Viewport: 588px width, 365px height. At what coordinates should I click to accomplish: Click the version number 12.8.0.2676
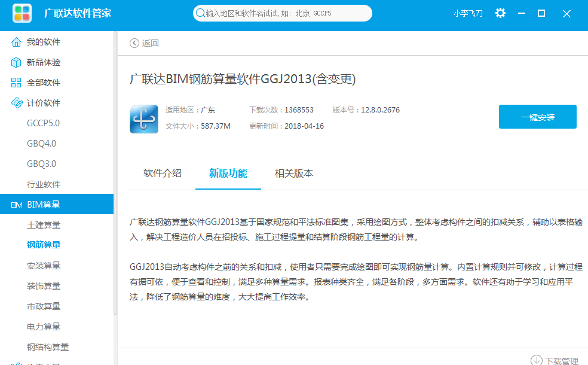380,110
